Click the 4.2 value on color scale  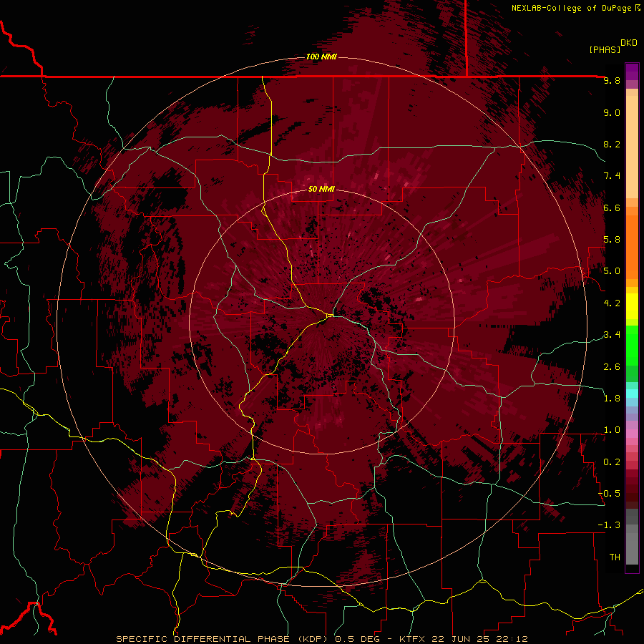pyautogui.click(x=612, y=303)
